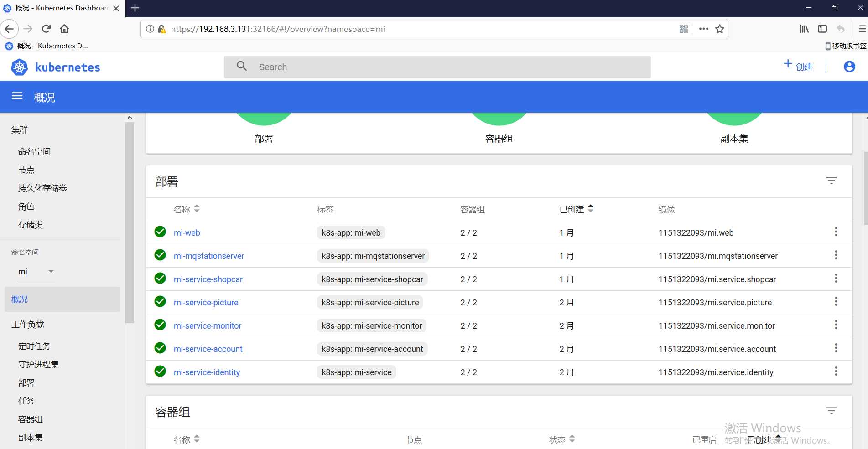Viewport: 868px width, 449px height.
Task: Select 节点 in sidebar
Action: click(26, 170)
